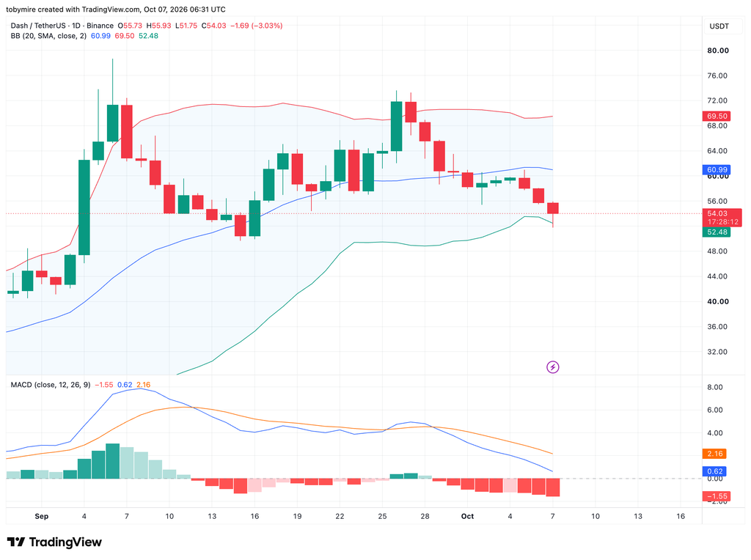Click the red -1.55 histogram label
Screen dimensions: 751x560
[x=717, y=496]
